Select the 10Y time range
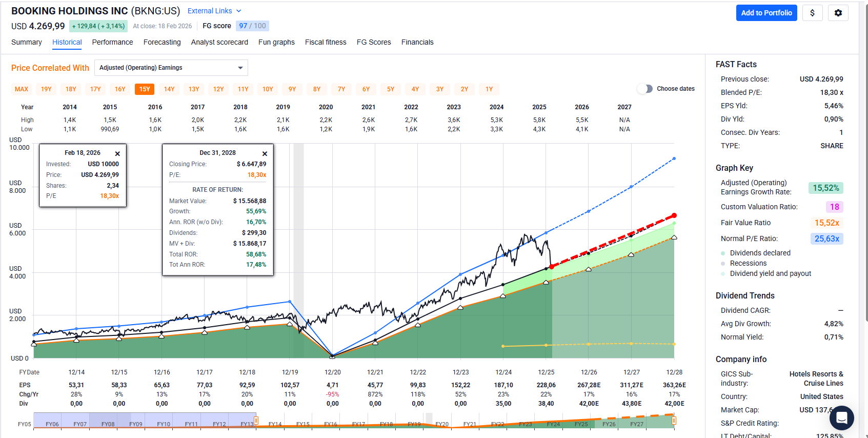This screenshot has height=438, width=868. coord(268,89)
